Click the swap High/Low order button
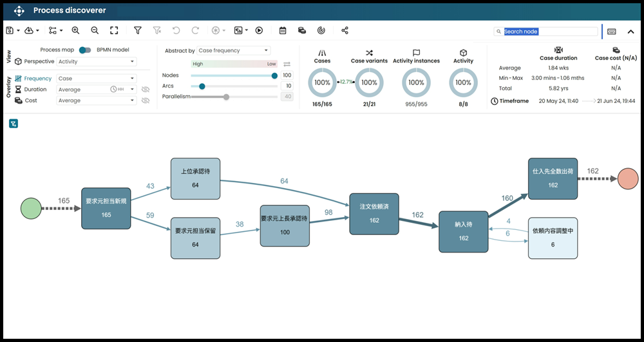Image resolution: width=644 pixels, height=342 pixels. pos(287,64)
